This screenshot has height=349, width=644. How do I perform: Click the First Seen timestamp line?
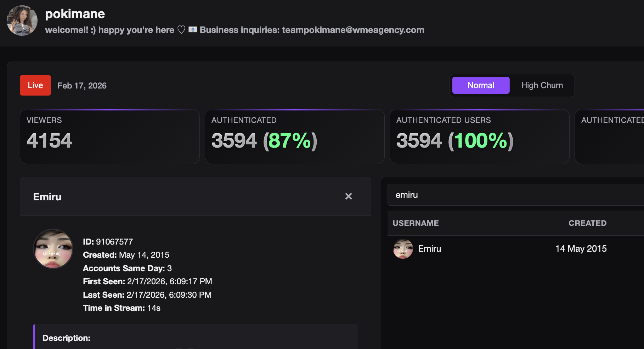[147, 281]
